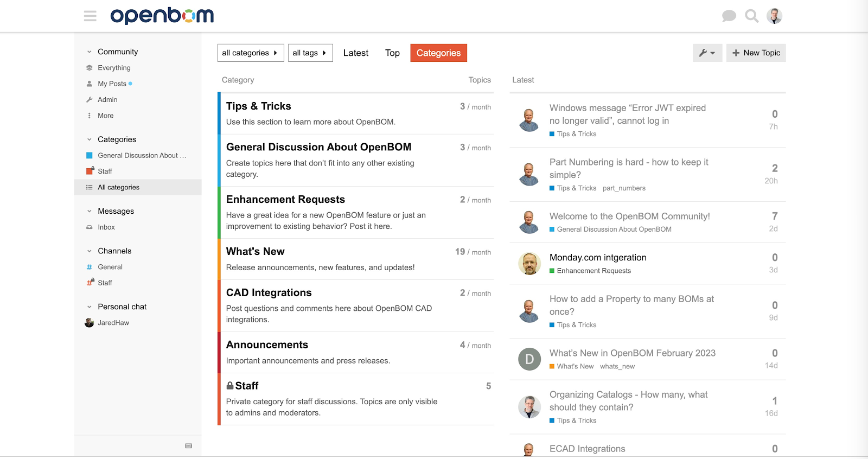This screenshot has height=459, width=868.
Task: Click reply count 7 on Welcome topic
Action: pyautogui.click(x=775, y=216)
